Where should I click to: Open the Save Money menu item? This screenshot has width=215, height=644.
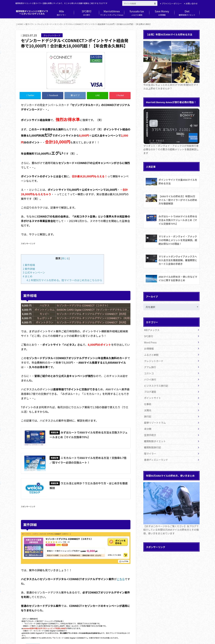click(162, 13)
